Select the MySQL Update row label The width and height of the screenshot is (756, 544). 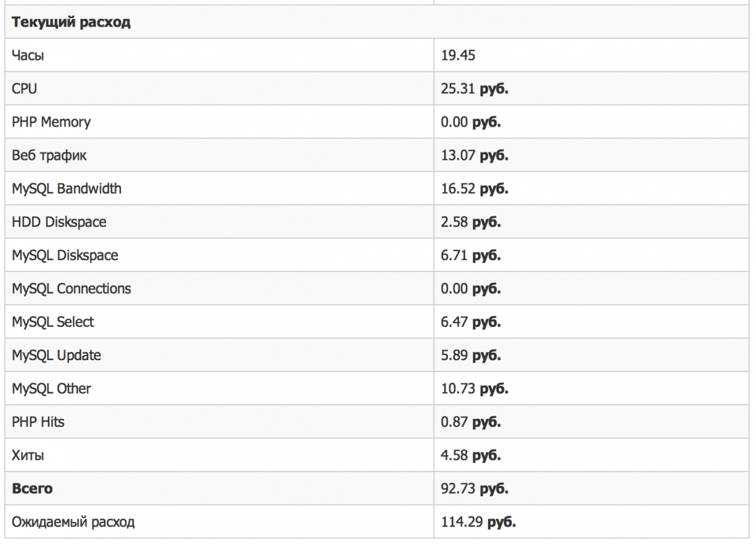57,355
